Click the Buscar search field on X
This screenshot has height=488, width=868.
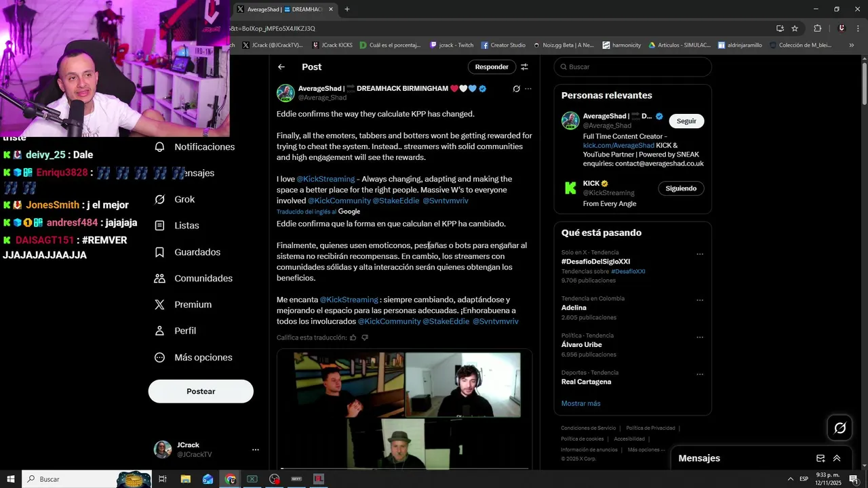pyautogui.click(x=633, y=67)
